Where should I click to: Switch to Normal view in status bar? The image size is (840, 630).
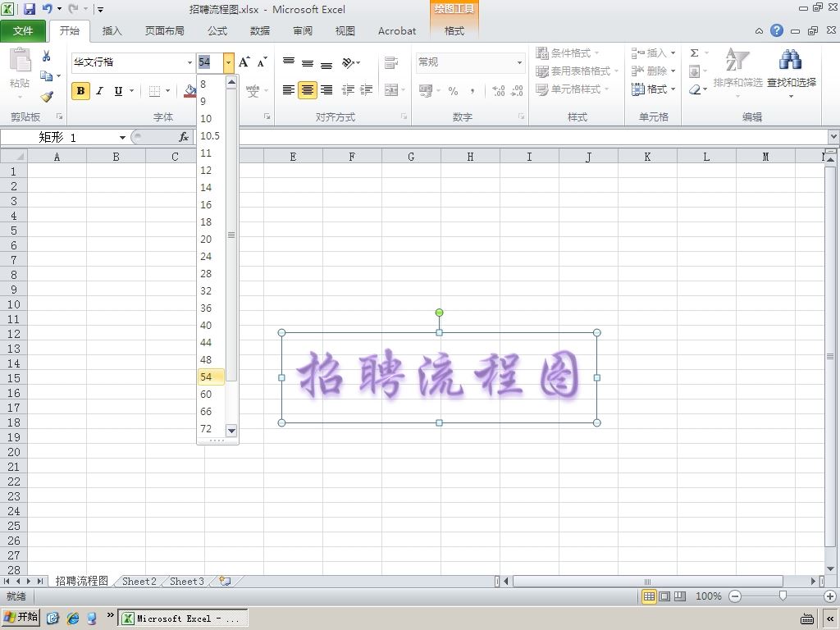[649, 596]
